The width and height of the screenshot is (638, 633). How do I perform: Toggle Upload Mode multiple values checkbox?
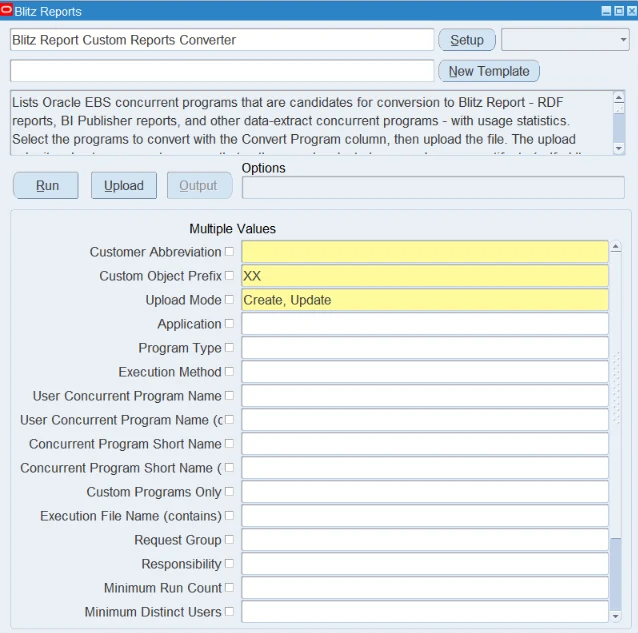(x=229, y=299)
